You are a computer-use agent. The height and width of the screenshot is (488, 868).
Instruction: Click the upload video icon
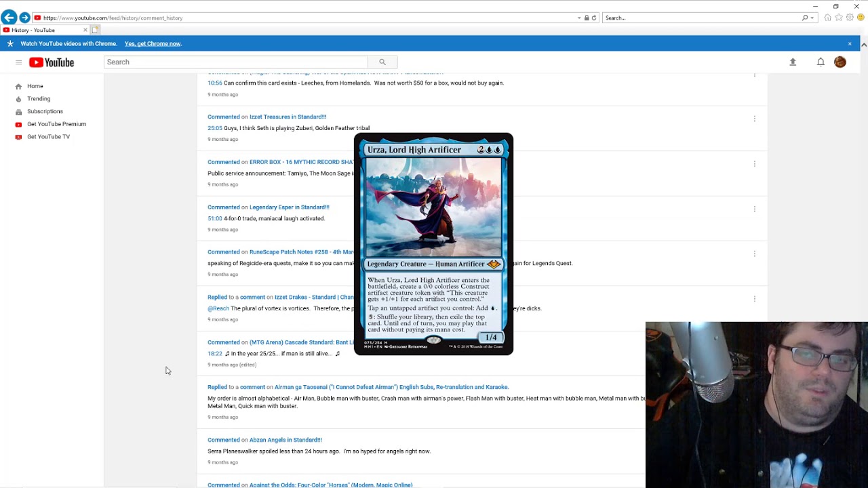(793, 62)
